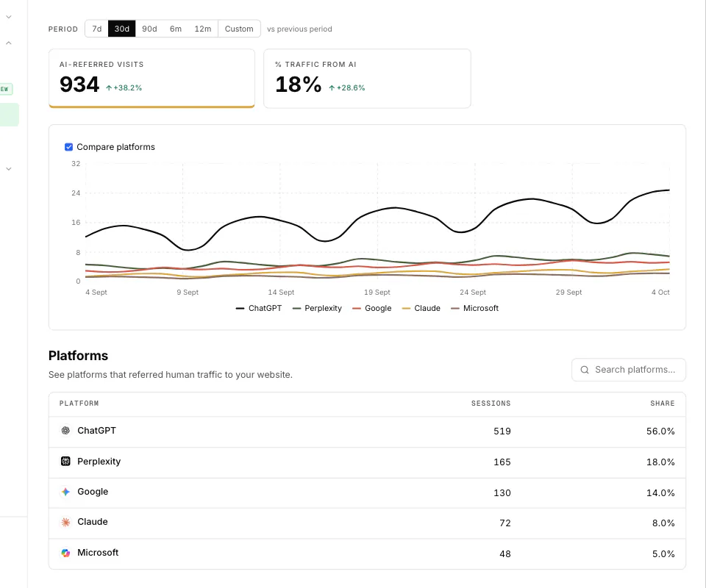Click the 29 Sept axis label
This screenshot has width=706, height=588.
[568, 293]
